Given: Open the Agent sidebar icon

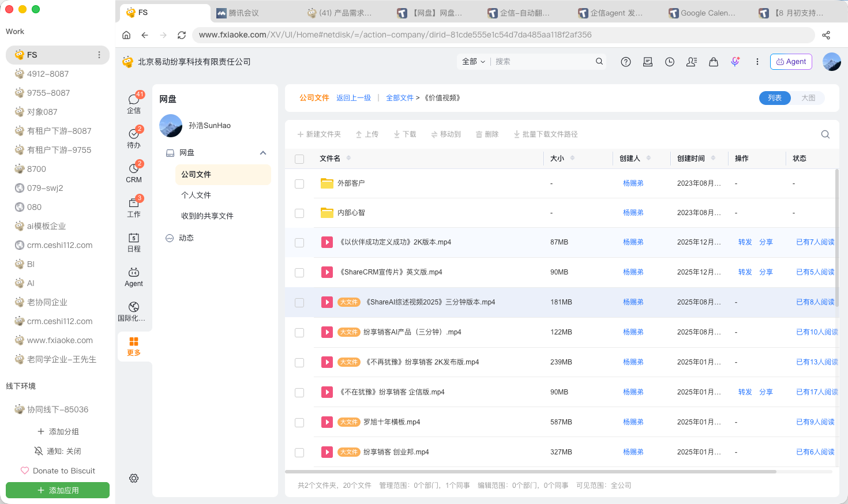Looking at the screenshot, I should (134, 276).
